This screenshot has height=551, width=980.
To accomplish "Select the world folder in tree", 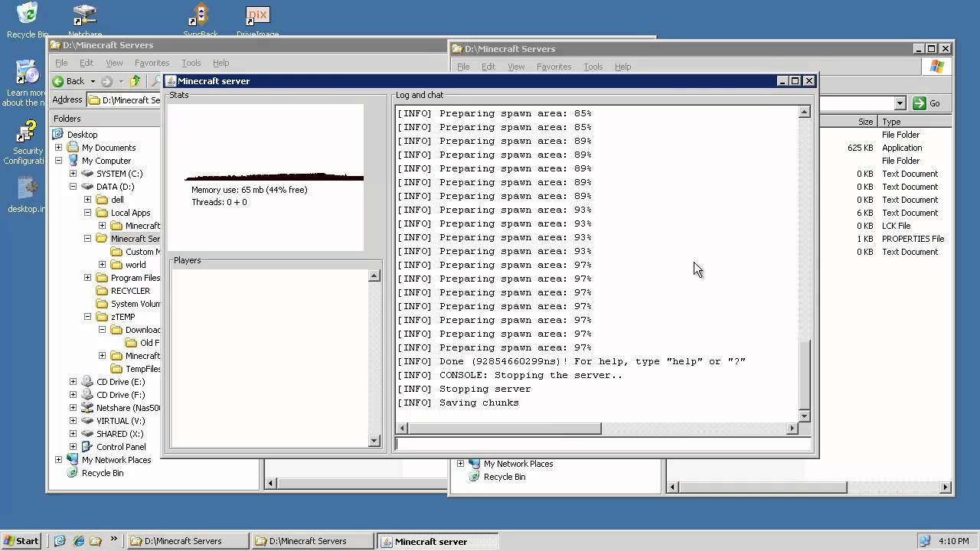I will [x=136, y=265].
